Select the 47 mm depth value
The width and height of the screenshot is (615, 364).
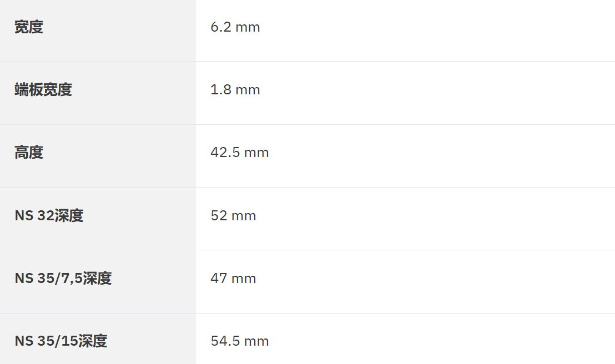click(233, 278)
